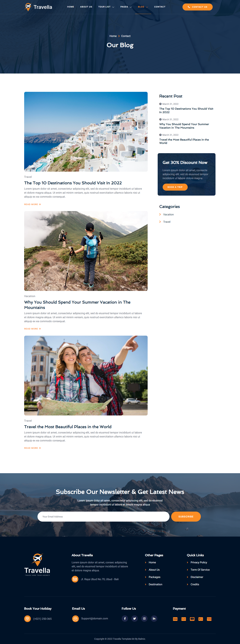Open the Twitter social icon
Screen dimensions: 240x644
click(134, 619)
